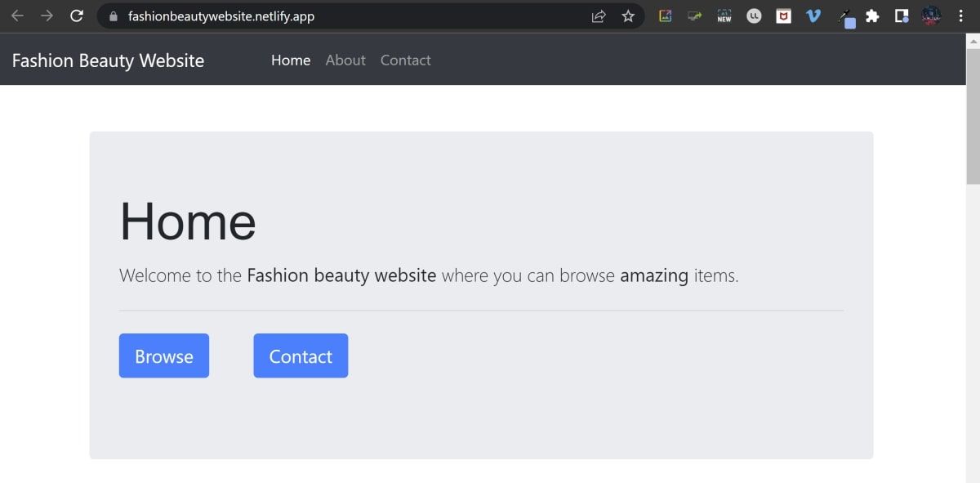Reload the page with the refresh icon
The height and width of the screenshot is (483, 980).
77,16
